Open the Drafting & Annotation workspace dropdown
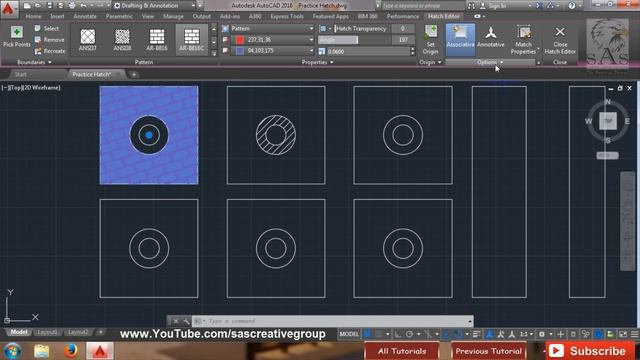640x360 pixels. click(x=155, y=6)
